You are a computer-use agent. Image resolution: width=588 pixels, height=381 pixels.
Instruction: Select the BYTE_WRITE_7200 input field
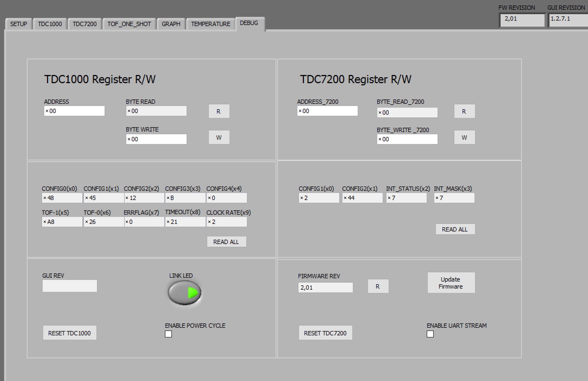[x=407, y=139]
